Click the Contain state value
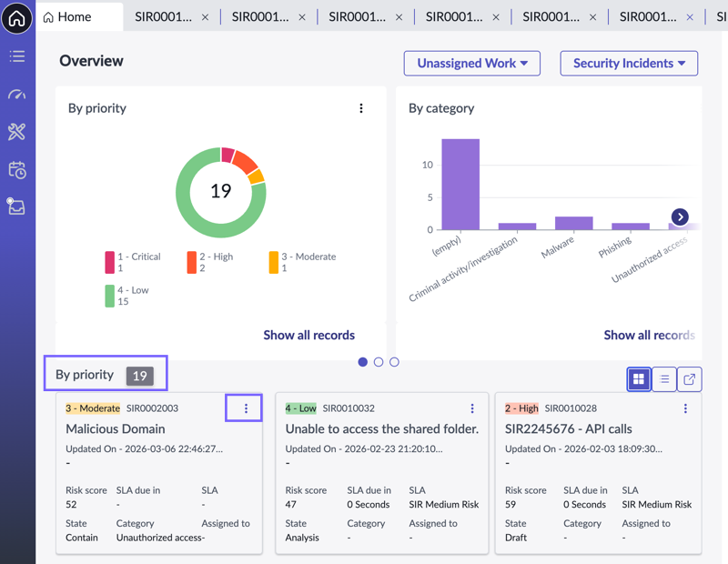728x564 pixels. pyautogui.click(x=82, y=538)
